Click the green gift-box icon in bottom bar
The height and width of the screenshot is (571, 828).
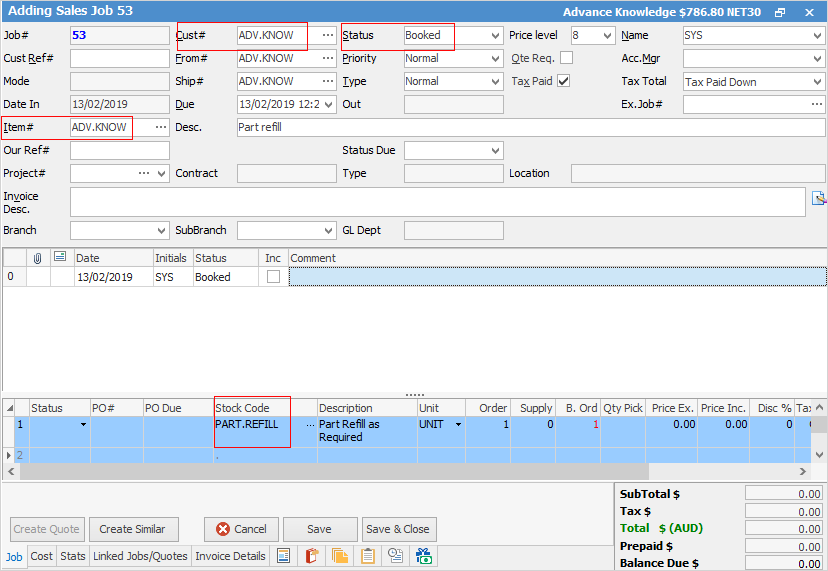(x=424, y=556)
